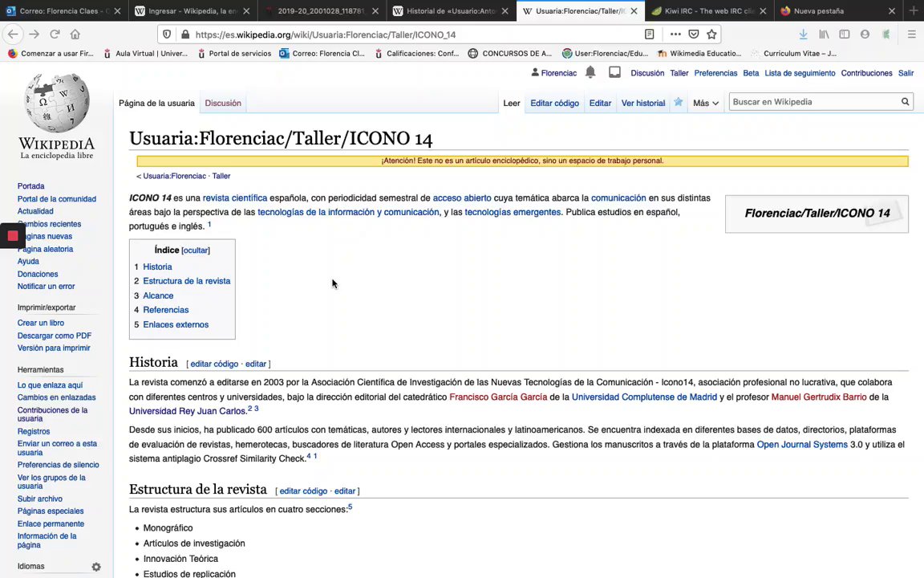
Task: Switch to Historial de Usuario tab
Action: [x=452, y=10]
